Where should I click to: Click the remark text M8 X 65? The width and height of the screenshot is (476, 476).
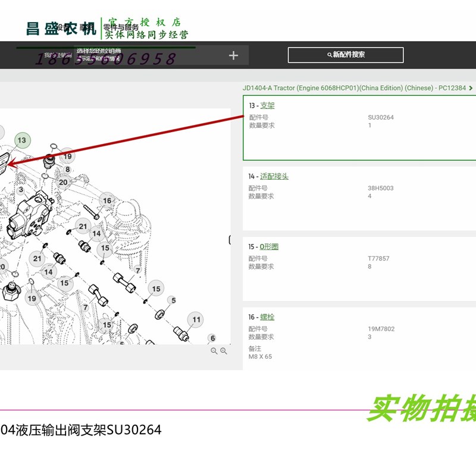[x=260, y=356]
